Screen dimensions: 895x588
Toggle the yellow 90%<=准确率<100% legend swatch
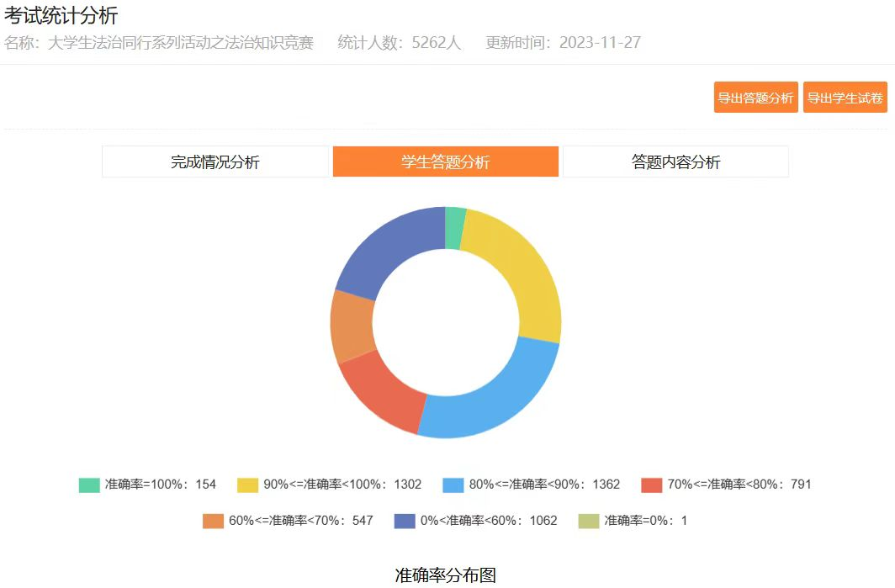pyautogui.click(x=247, y=485)
